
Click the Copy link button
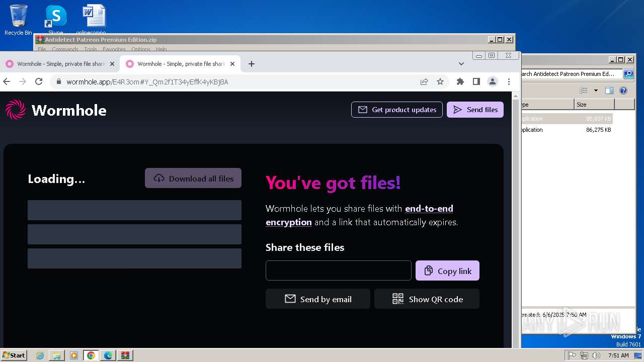(447, 270)
